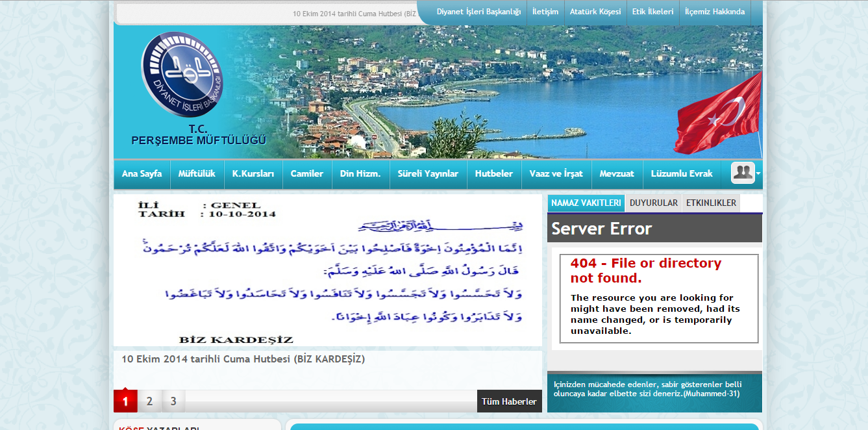Click the users group icon in navbar

pos(742,173)
